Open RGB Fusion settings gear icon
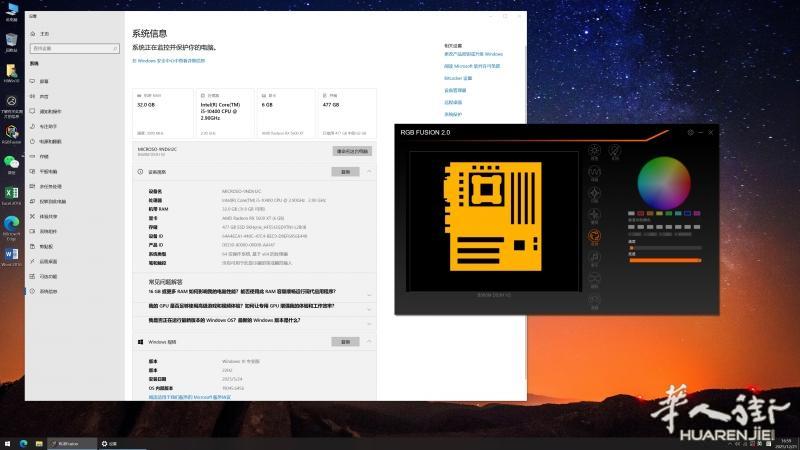The height and width of the screenshot is (450, 800). point(690,133)
